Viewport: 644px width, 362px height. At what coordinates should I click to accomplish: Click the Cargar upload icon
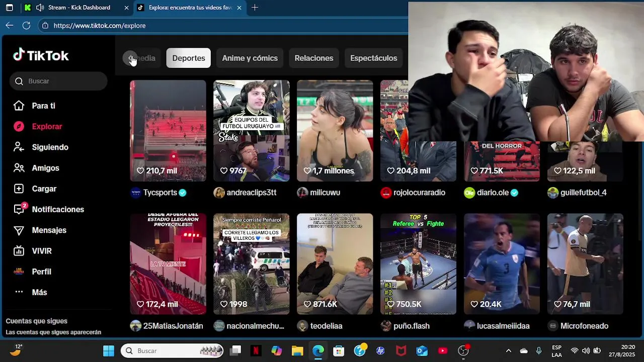pos(19,189)
